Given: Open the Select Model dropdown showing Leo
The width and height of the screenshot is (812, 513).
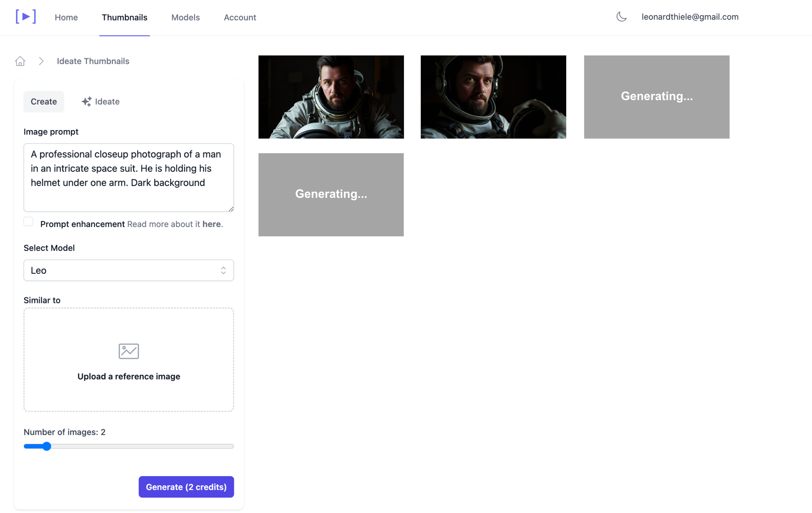Looking at the screenshot, I should click(x=129, y=270).
